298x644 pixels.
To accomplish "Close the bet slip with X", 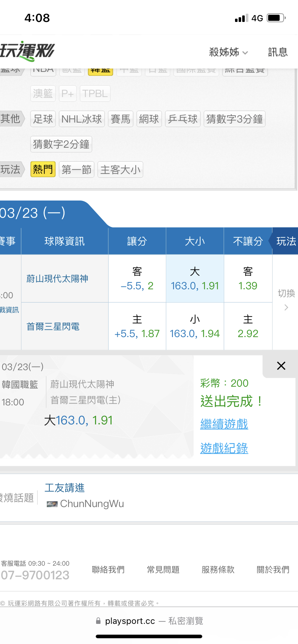I will coord(281,366).
